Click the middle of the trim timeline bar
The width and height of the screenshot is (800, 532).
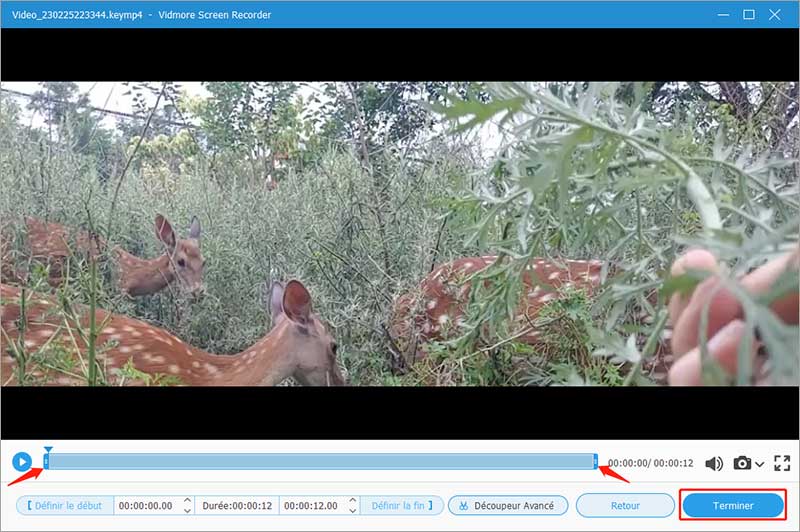[320, 462]
